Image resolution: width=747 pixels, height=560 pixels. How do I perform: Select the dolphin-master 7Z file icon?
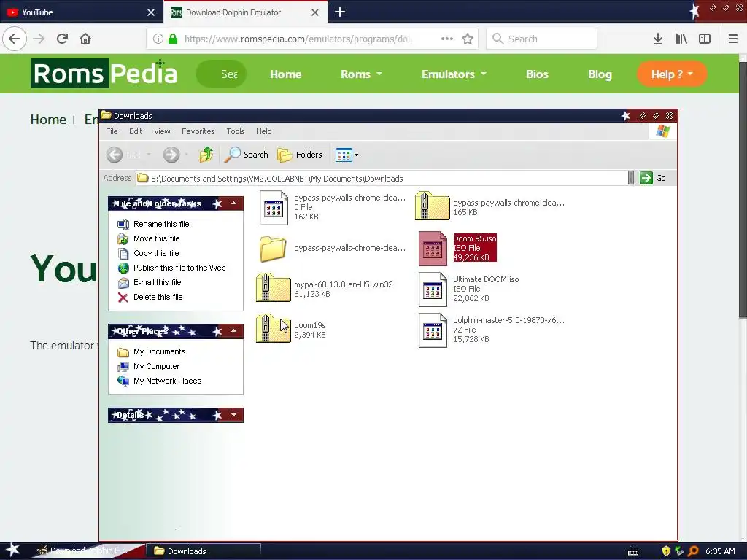[433, 330]
